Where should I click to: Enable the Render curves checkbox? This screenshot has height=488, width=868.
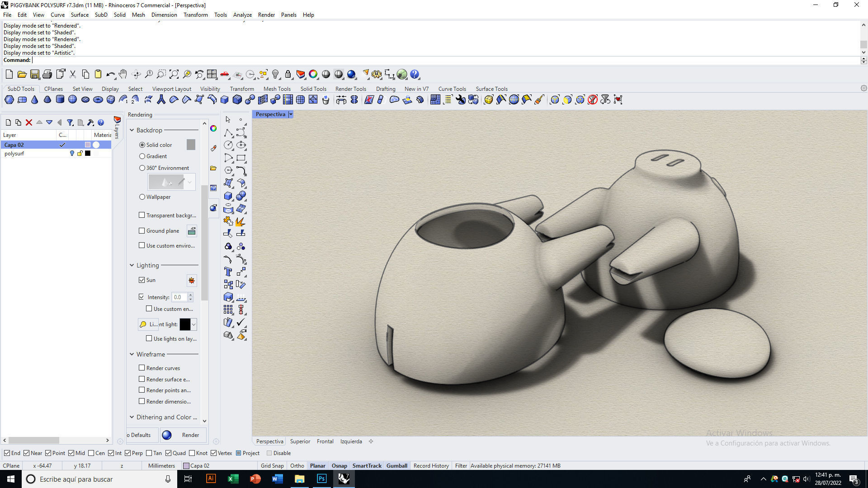pos(142,368)
